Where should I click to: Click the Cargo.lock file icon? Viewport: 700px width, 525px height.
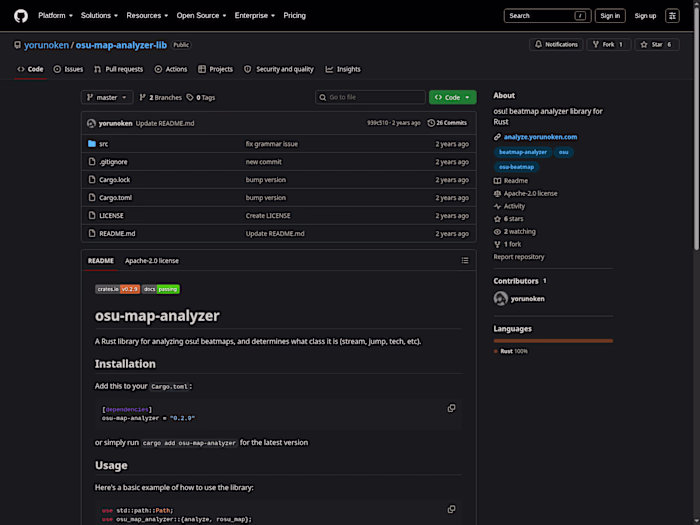tap(92, 179)
